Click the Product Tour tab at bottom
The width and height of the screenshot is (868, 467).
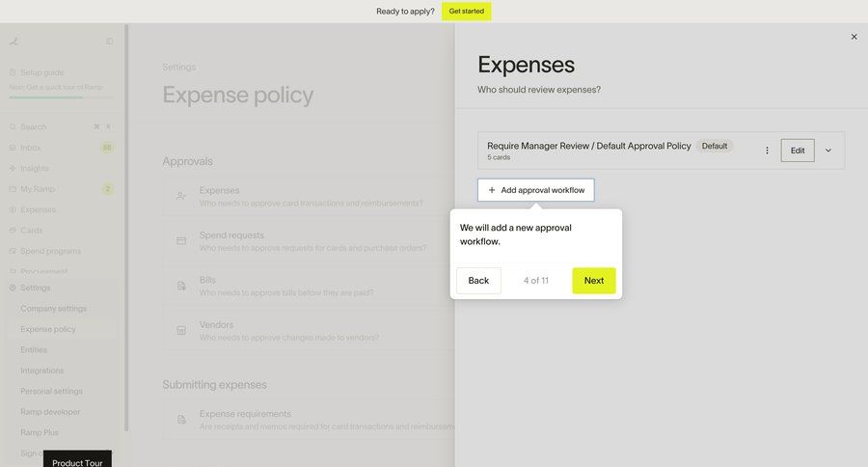[77, 459]
